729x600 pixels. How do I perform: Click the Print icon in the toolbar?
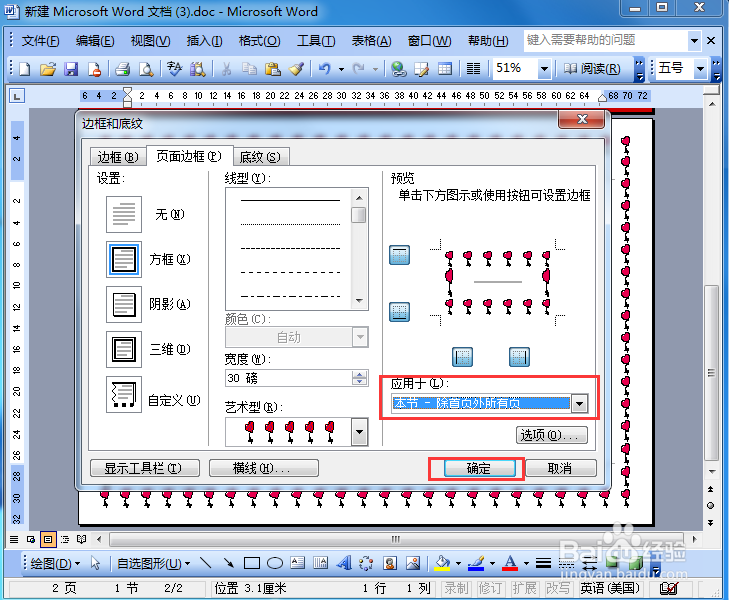pos(123,69)
